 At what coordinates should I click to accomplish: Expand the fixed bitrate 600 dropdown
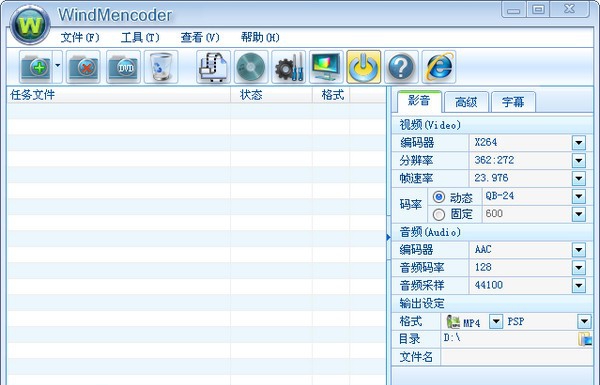coord(579,214)
